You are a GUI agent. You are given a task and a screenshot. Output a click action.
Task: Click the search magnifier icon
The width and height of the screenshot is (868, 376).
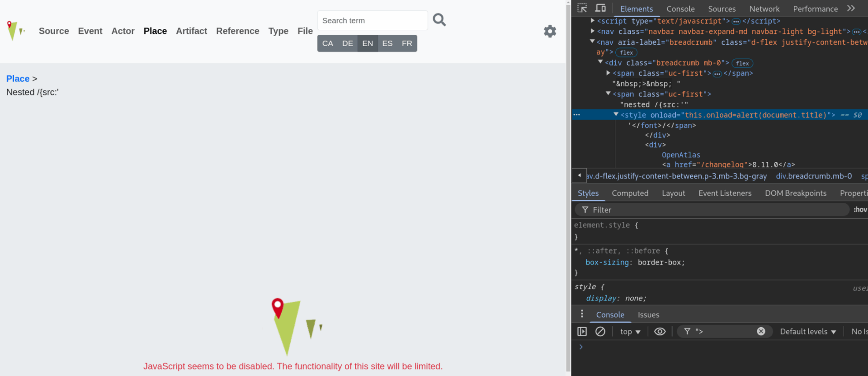coord(439,20)
